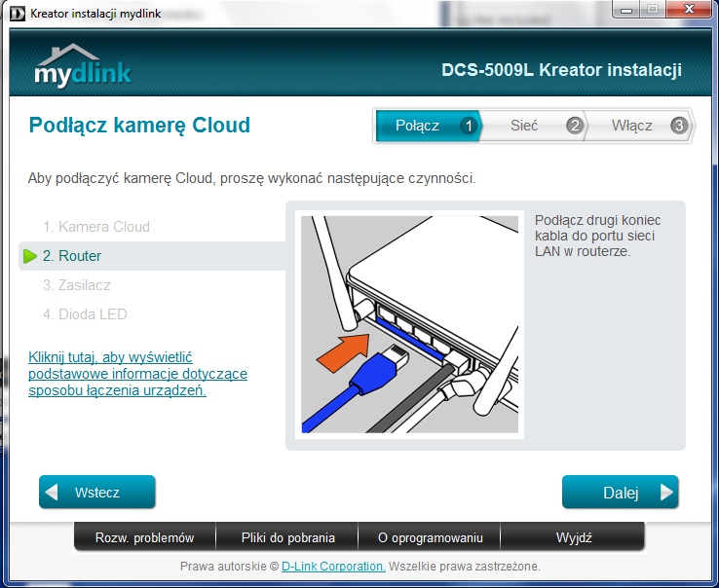Select the Włącz step tab

tap(641, 126)
